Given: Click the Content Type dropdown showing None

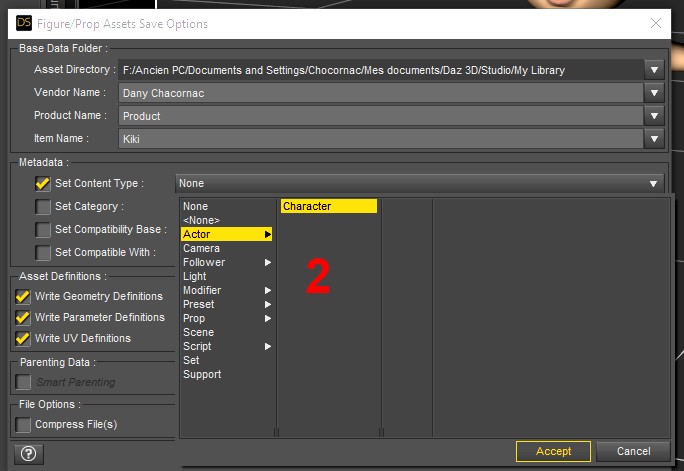Looking at the screenshot, I should 420,184.
